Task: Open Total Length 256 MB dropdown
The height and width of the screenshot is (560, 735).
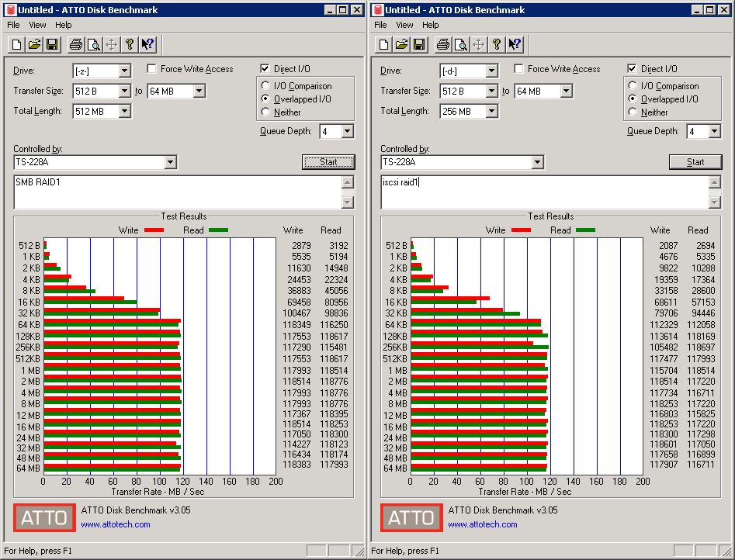Action: 492,111
